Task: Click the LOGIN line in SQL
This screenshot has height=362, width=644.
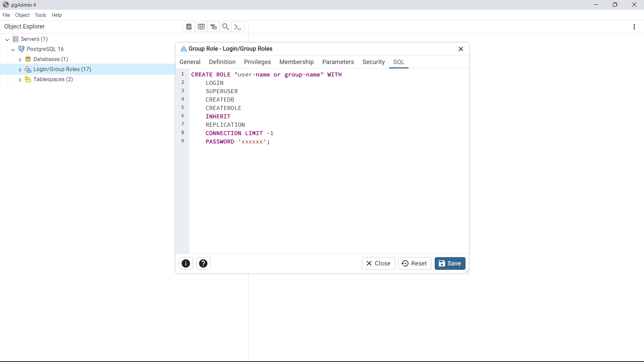Action: pyautogui.click(x=215, y=83)
